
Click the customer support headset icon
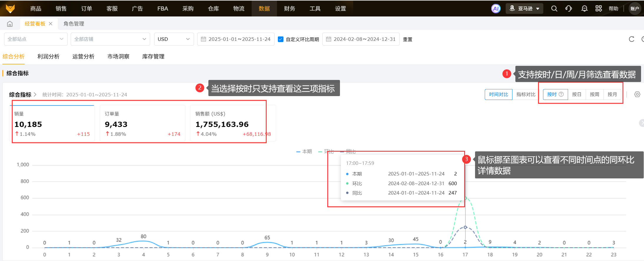click(569, 9)
